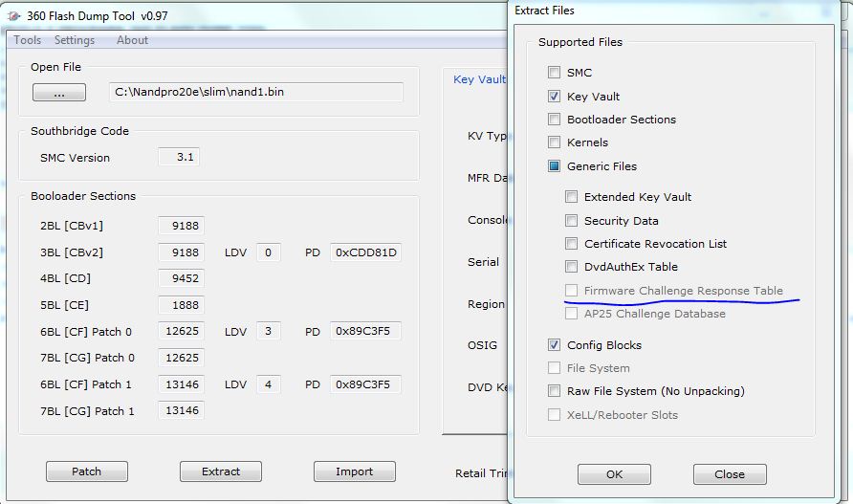Open the Tools menu
This screenshot has height=504, width=853.
(27, 40)
